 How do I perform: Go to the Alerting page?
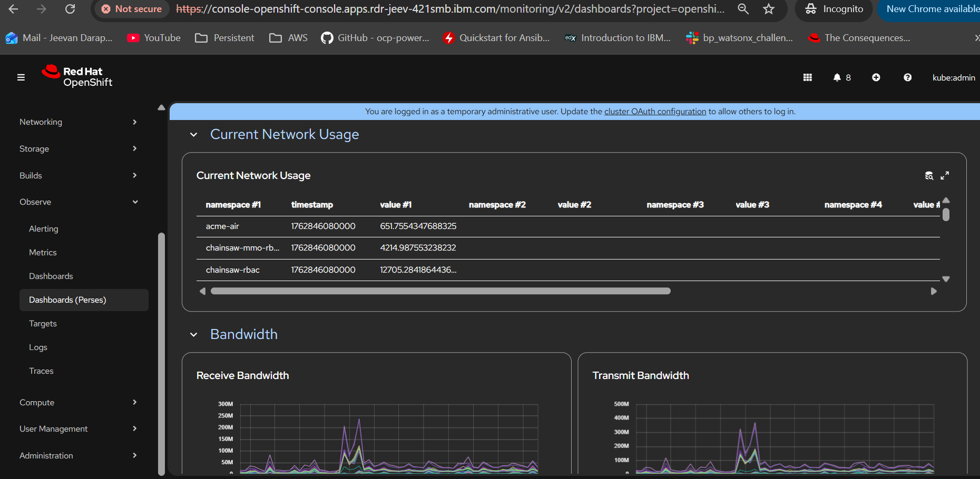click(x=44, y=229)
